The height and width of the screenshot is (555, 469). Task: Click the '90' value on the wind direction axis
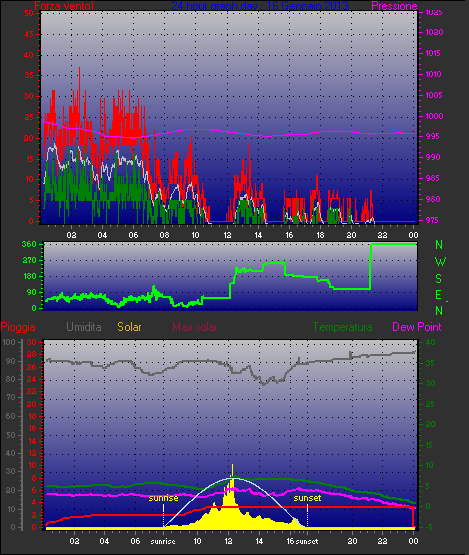point(32,292)
